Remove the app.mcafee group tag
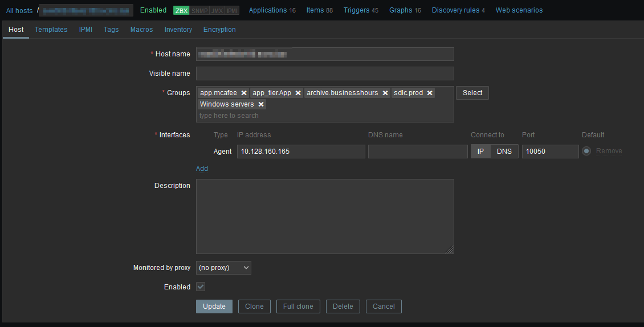This screenshot has width=644, height=327. point(244,93)
